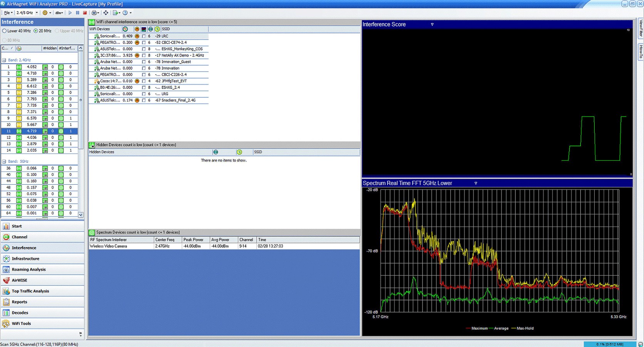The height and width of the screenshot is (347, 644).
Task: Select the 20 MHz radio button
Action: point(36,31)
